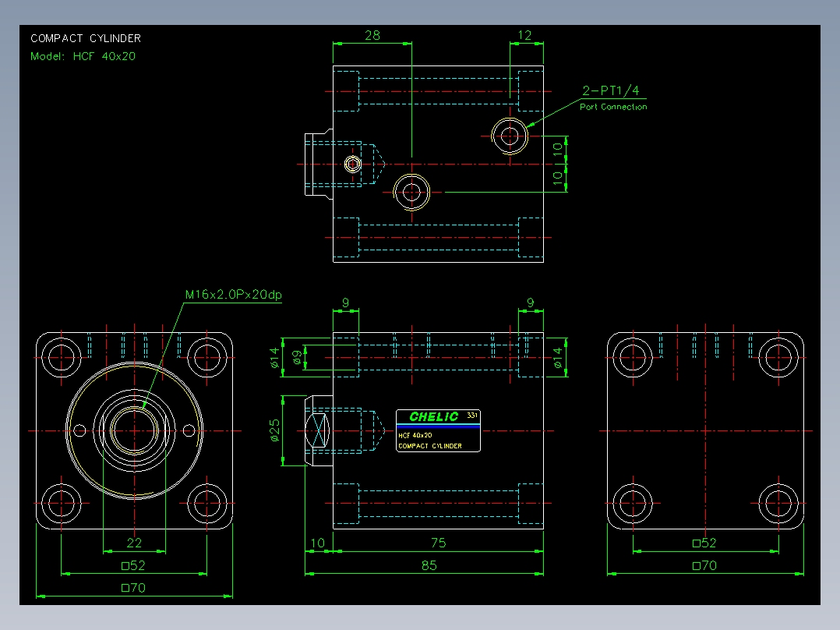This screenshot has height=630, width=840.
Task: Select the "22" dimension value
Action: coord(134,543)
